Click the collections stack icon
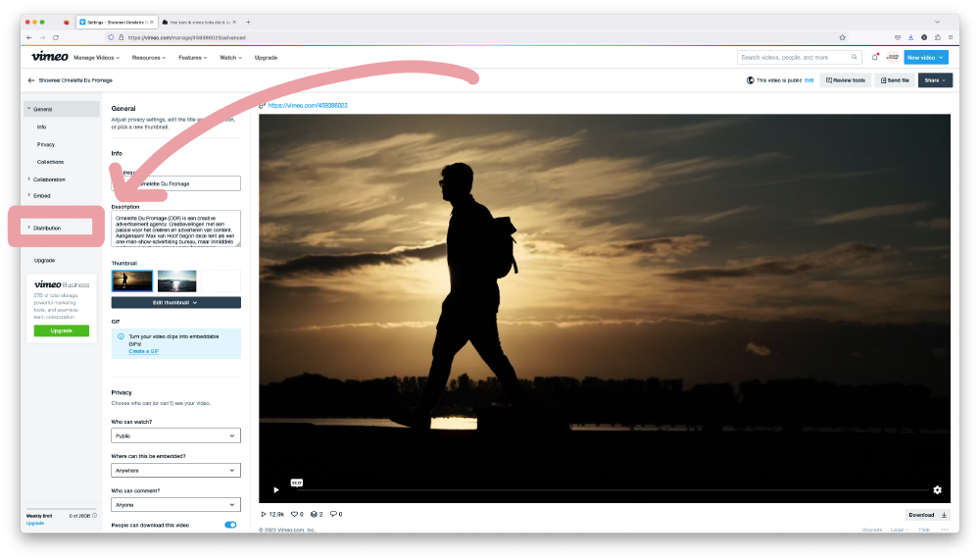 click(314, 514)
